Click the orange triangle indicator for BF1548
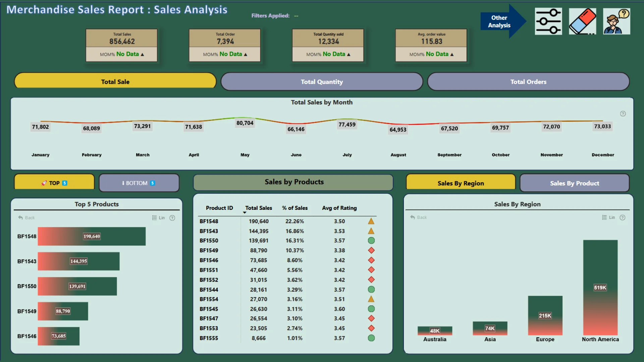This screenshot has height=362, width=644. tap(371, 221)
